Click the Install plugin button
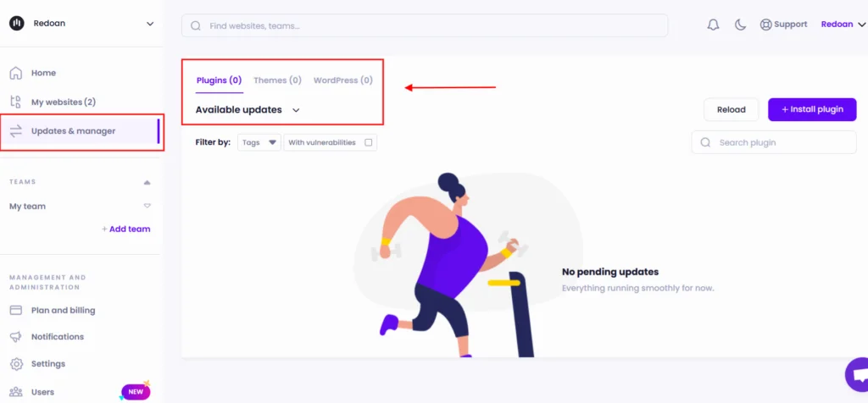The width and height of the screenshot is (868, 403). pos(812,109)
